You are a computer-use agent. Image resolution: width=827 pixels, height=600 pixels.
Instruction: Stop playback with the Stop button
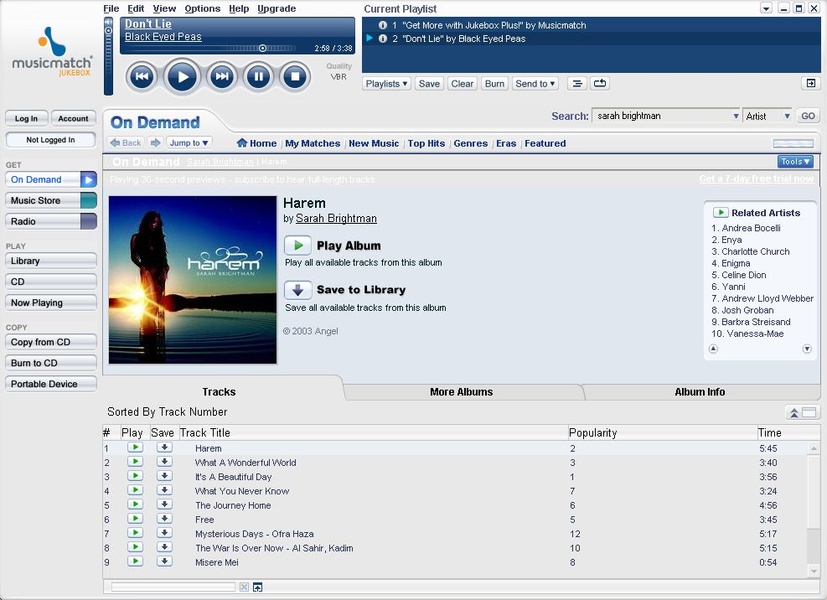pyautogui.click(x=294, y=76)
